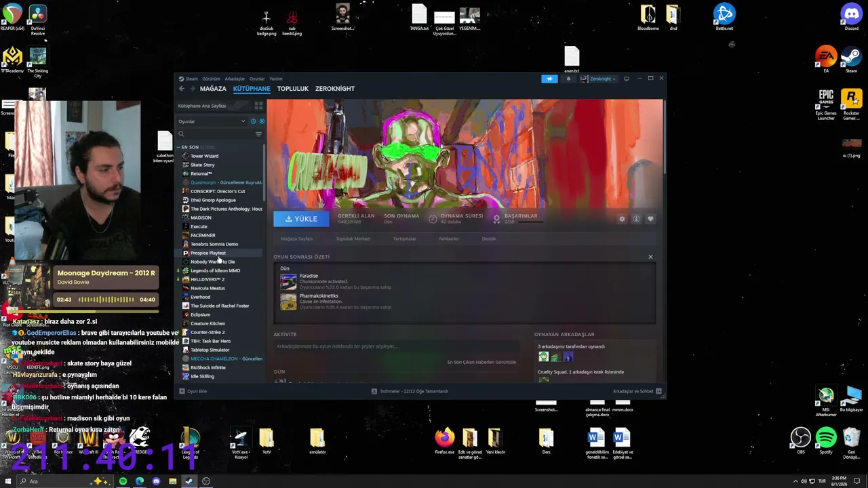The width and height of the screenshot is (868, 488).
Task: Open the Destek link
Action: (489, 239)
